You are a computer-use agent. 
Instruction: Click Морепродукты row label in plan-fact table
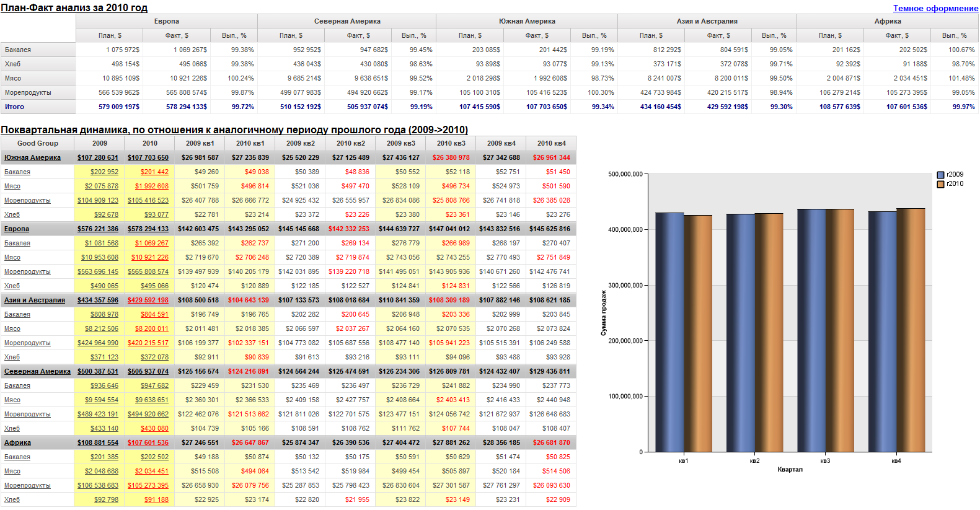point(38,92)
